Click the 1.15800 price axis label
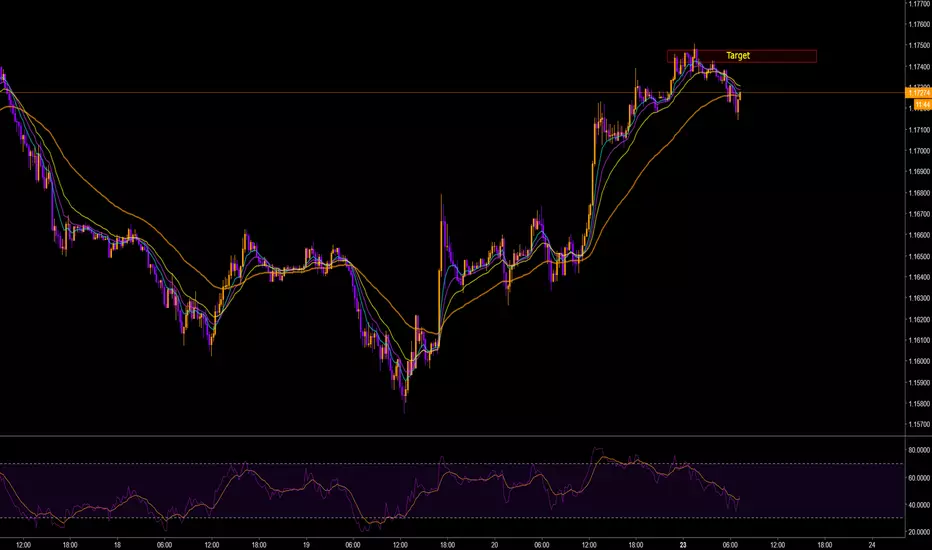The image size is (932, 550). tap(919, 404)
